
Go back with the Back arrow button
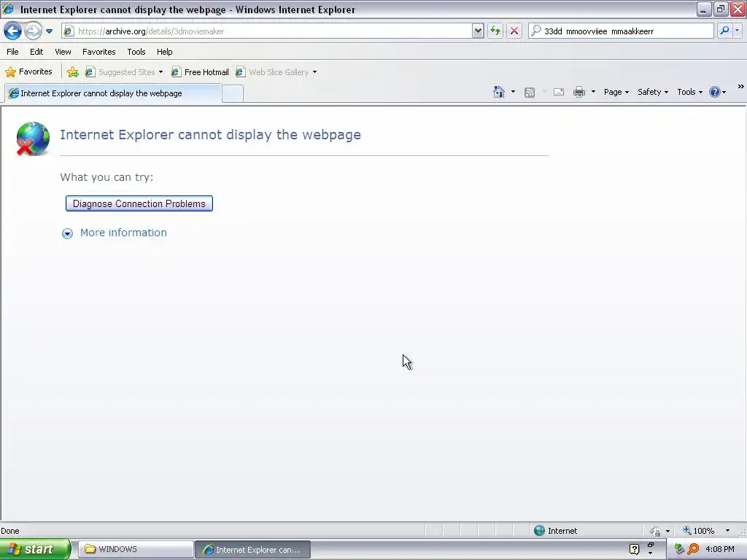pos(13,31)
